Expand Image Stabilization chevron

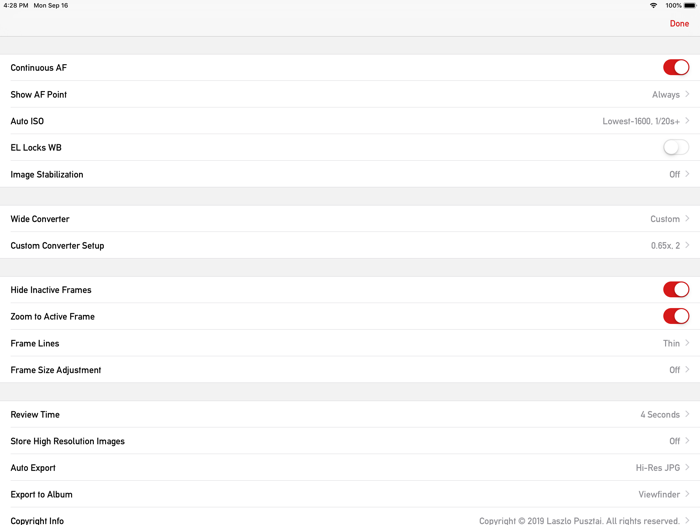[x=687, y=174]
